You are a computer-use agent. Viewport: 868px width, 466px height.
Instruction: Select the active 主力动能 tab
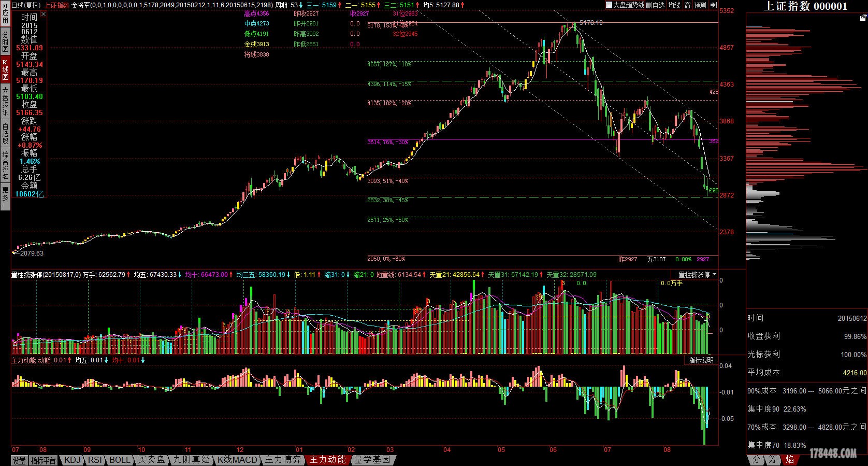327,460
